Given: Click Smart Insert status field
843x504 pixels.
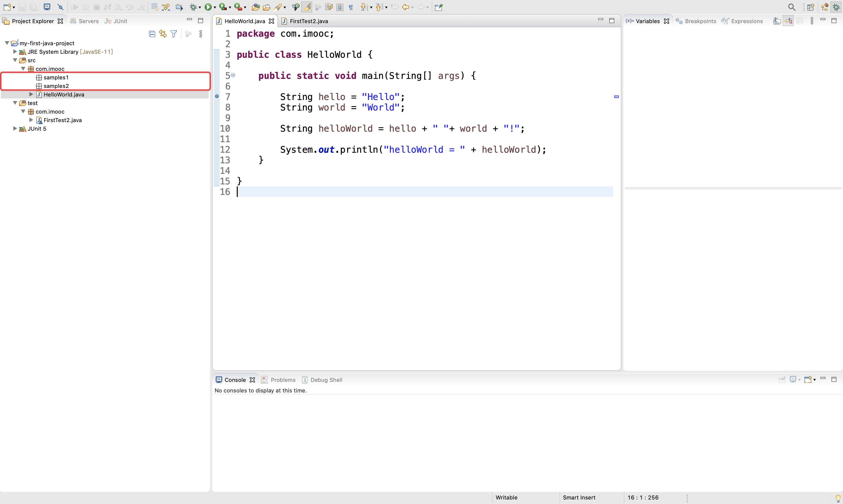Looking at the screenshot, I should [x=579, y=497].
